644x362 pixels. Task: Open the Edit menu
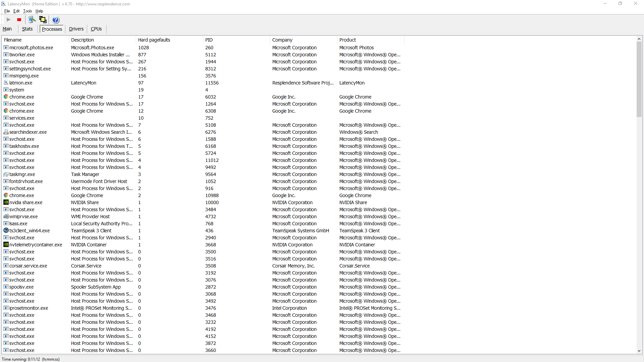click(x=16, y=11)
